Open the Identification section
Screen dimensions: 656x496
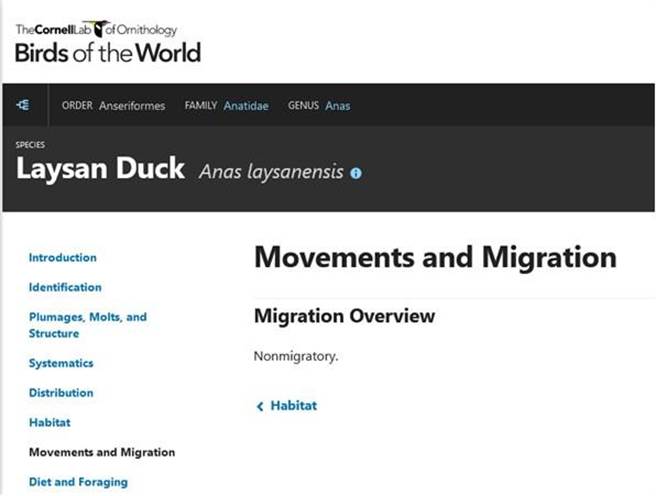coord(65,287)
